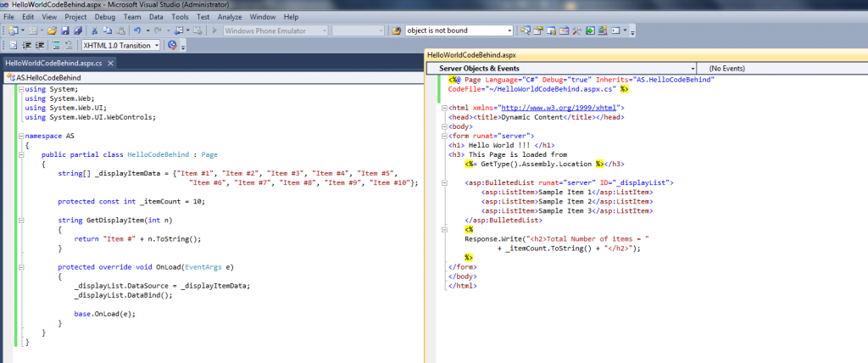This screenshot has height=363, width=868.
Task: Open the Project menu
Action: [75, 17]
